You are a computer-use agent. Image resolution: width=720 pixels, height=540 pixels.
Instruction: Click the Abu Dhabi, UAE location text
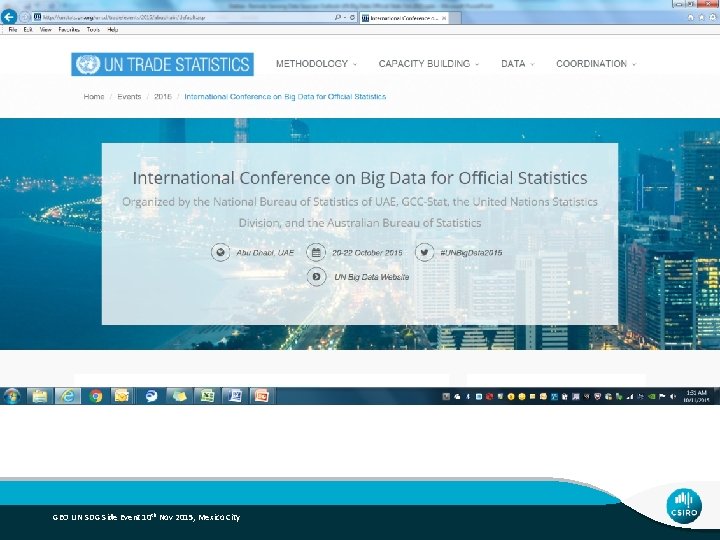coord(265,253)
